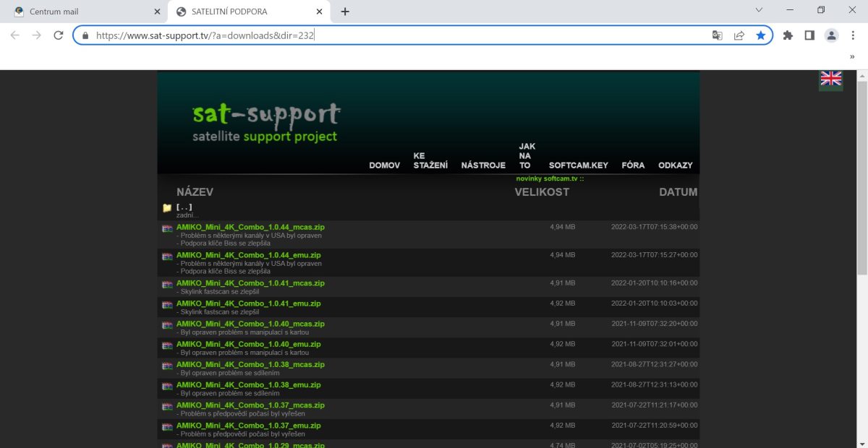Expand the hidden bookmarks overflow chevron
Viewport: 868px width, 448px height.
pos(852,56)
